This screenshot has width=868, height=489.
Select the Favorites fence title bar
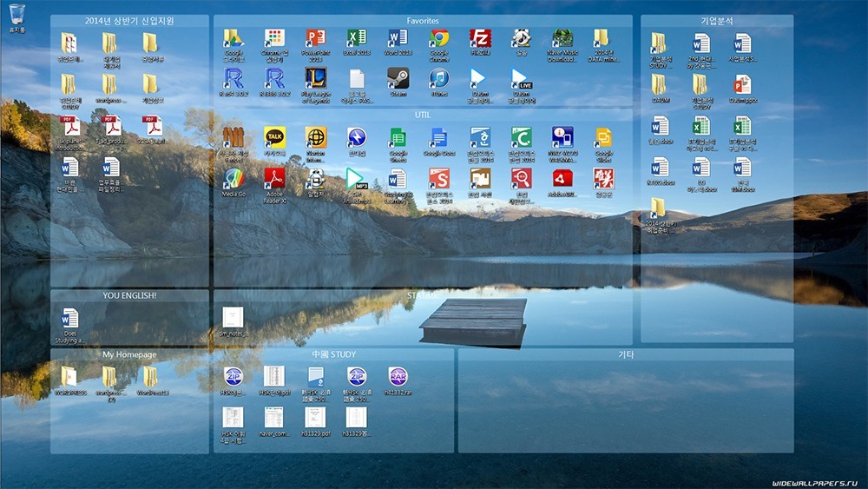coord(423,21)
